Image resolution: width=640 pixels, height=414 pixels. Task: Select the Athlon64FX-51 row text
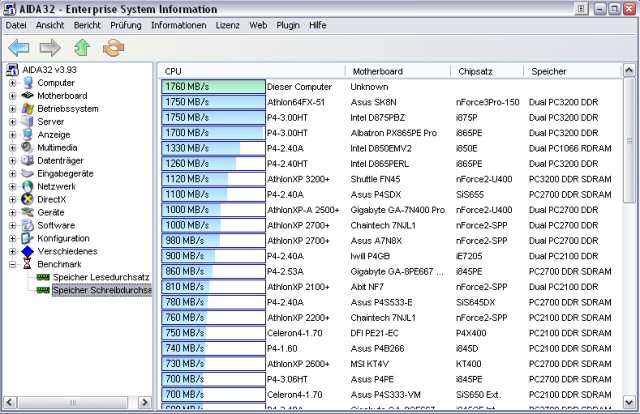(296, 102)
